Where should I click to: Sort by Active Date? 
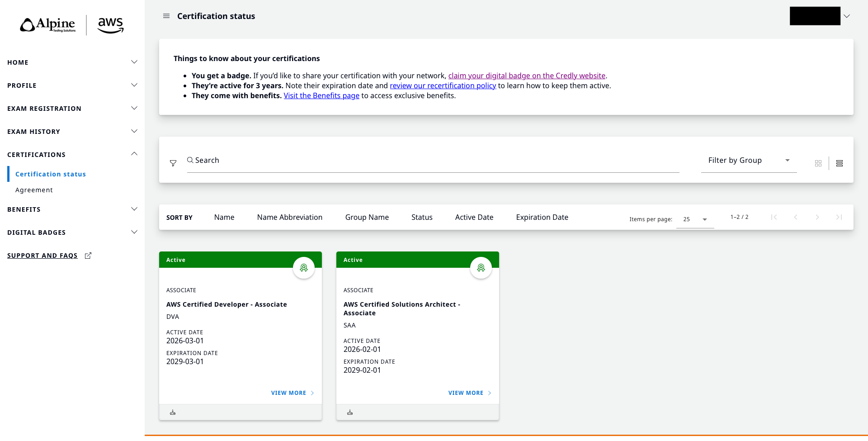474,217
